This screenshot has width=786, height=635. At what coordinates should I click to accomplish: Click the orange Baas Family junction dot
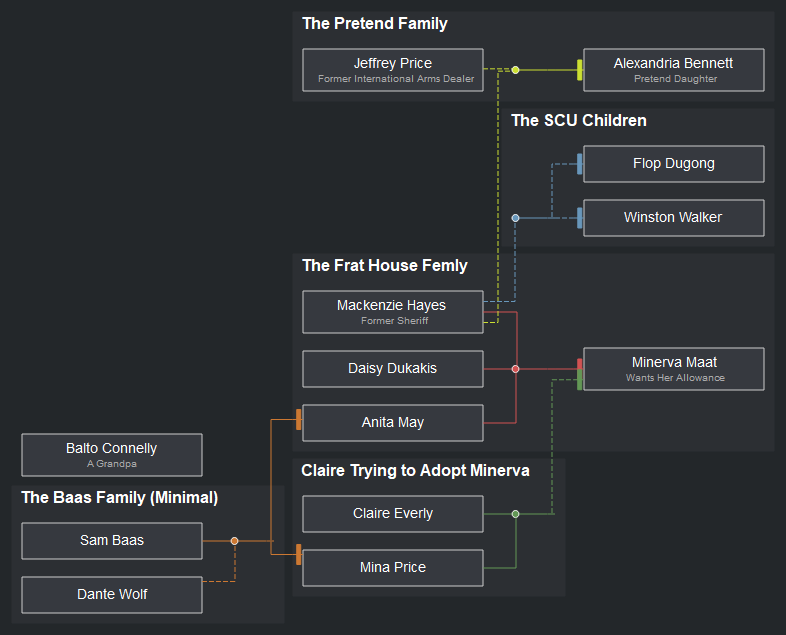pos(235,541)
